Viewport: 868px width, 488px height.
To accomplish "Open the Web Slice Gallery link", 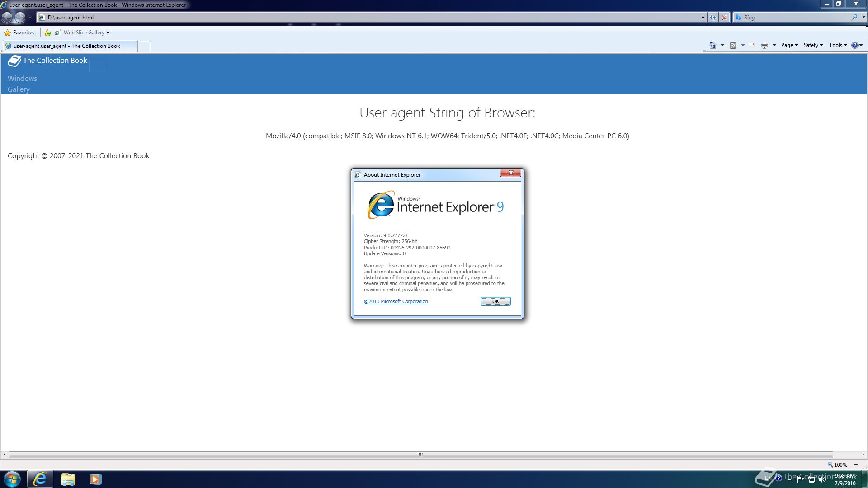I will [80, 33].
